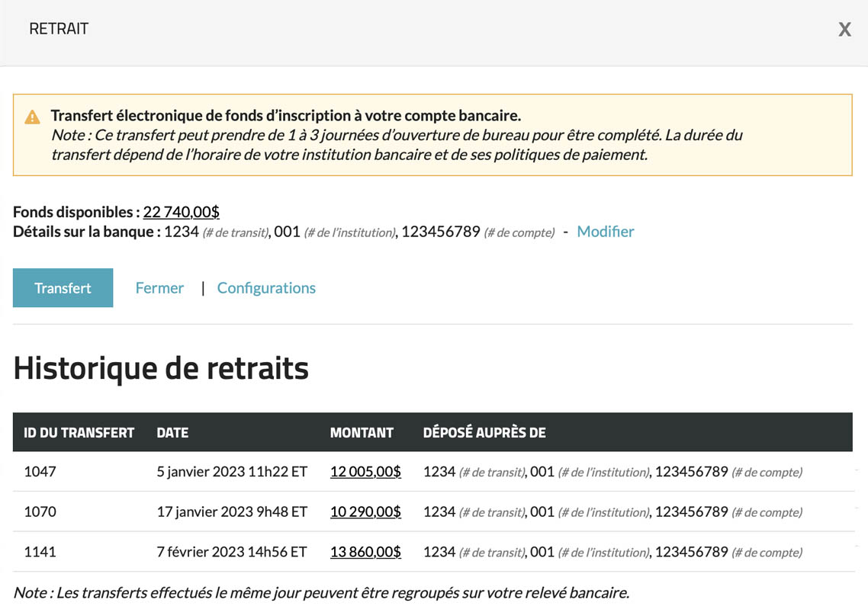Click the 7 février 2023 date cell
Screen dimensions: 868x609
click(232, 552)
